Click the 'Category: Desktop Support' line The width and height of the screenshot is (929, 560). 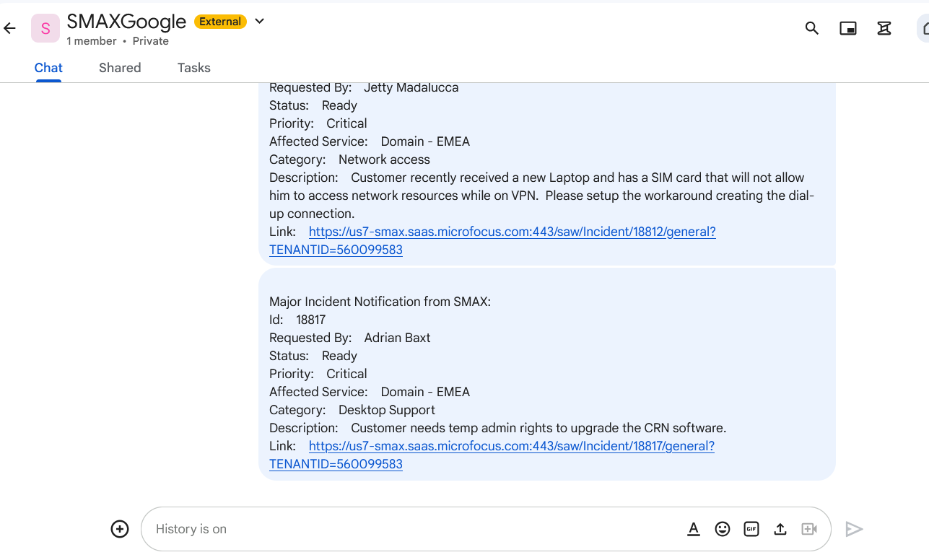click(x=352, y=410)
